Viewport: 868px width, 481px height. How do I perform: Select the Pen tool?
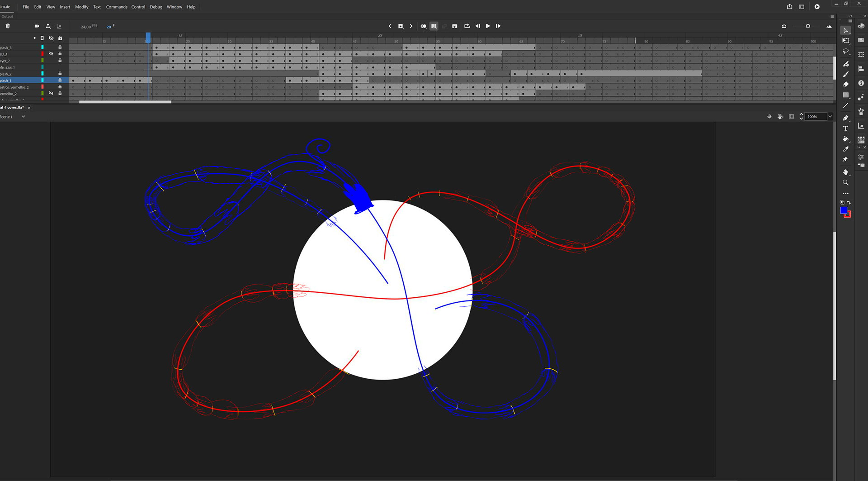point(845,118)
